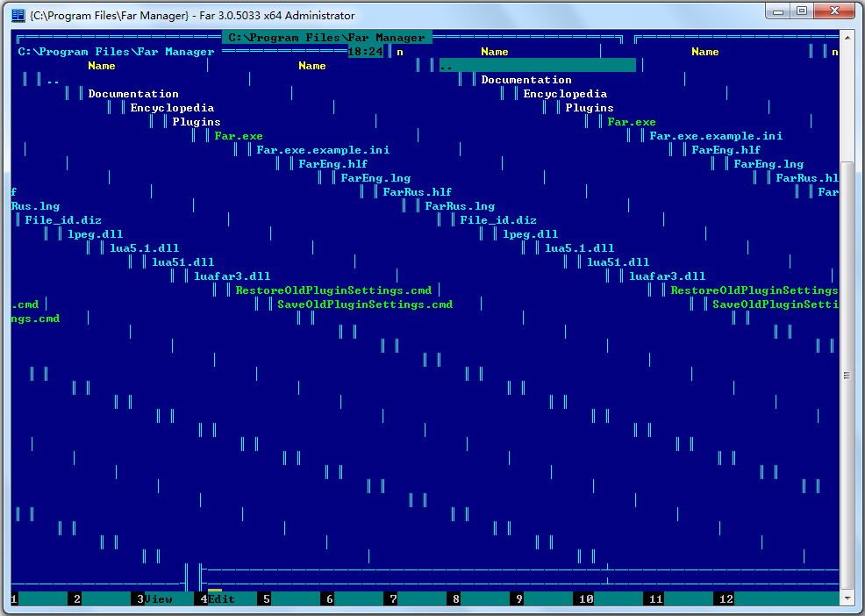
Task: Select Far.exe.example.ini in the left panel
Action: pos(323,150)
